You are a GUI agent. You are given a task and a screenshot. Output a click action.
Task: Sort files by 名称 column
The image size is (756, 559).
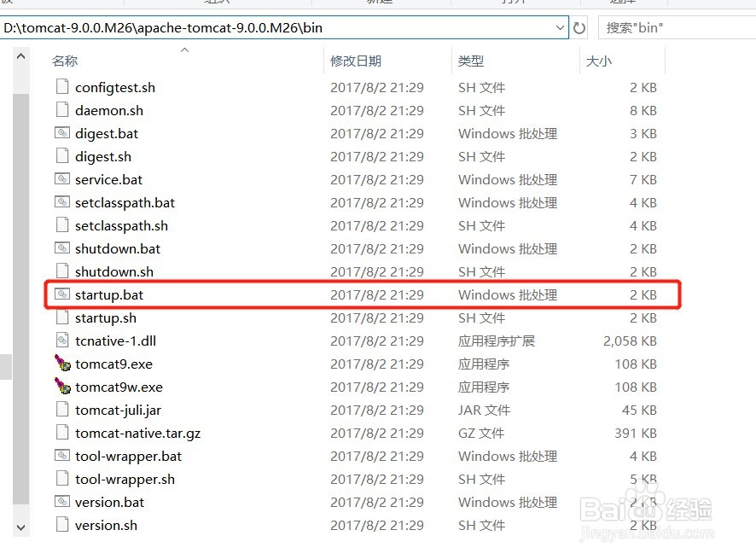[x=65, y=61]
